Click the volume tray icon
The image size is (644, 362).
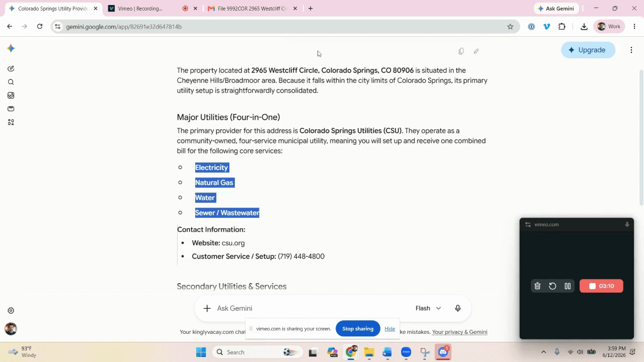580,352
